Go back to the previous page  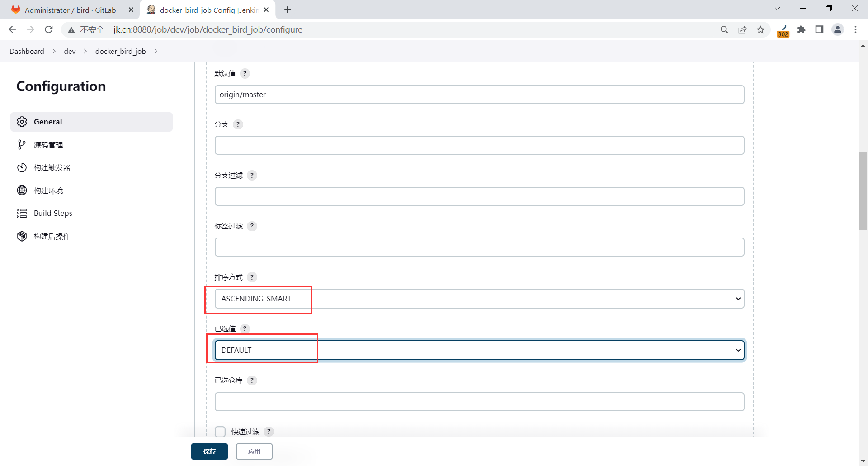click(x=12, y=29)
